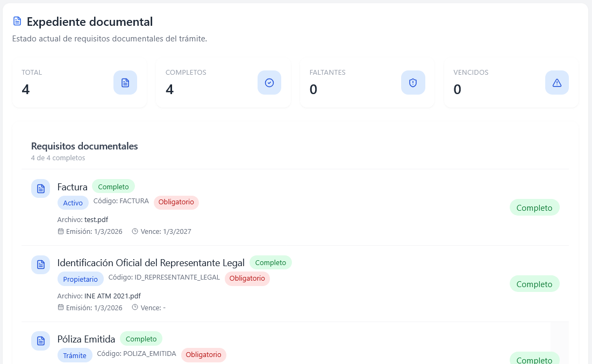Click calendar icon in Identificación Oficial emission row

coord(60,308)
